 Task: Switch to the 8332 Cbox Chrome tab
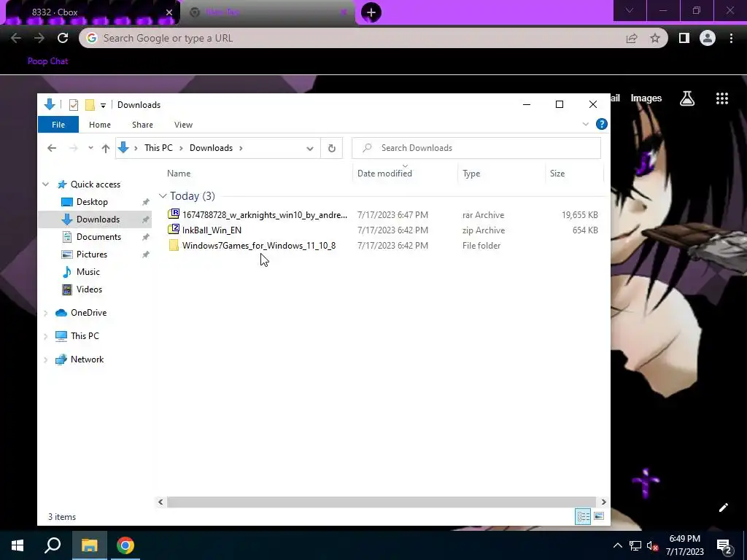pyautogui.click(x=90, y=12)
